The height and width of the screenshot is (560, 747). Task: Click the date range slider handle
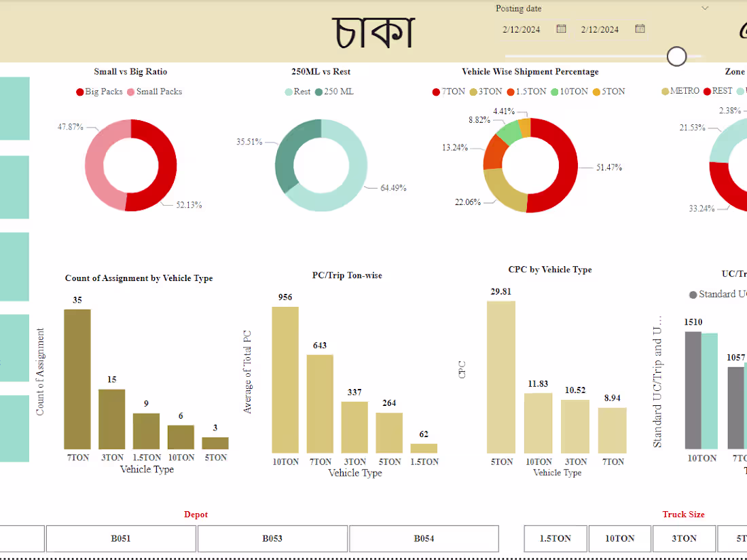coord(677,56)
